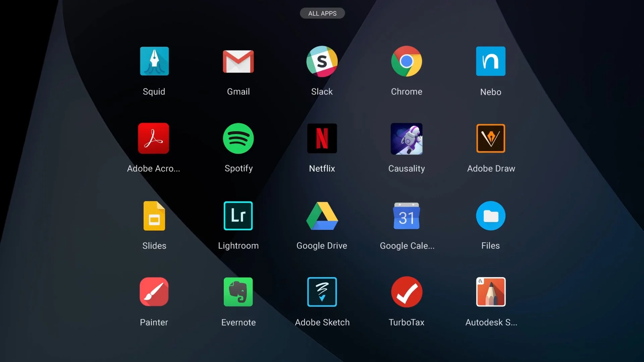Launch Adobe Sketch app
644x362 pixels.
tap(322, 292)
